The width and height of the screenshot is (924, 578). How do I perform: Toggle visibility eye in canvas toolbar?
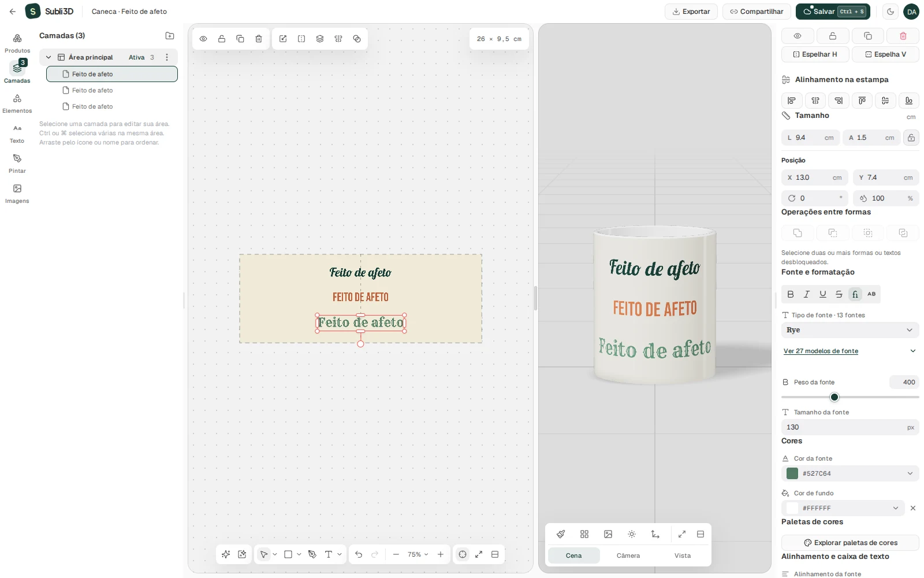click(203, 39)
